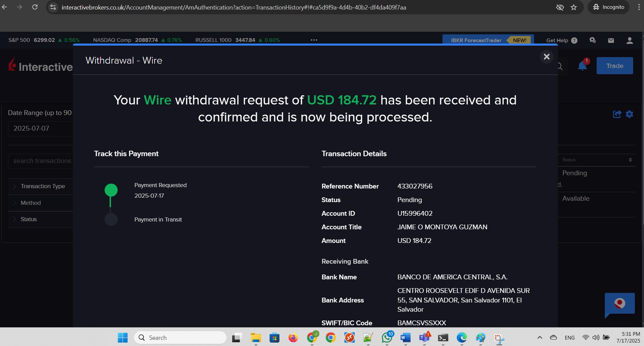
Task: Expand the Method filter
Action: 41,203
